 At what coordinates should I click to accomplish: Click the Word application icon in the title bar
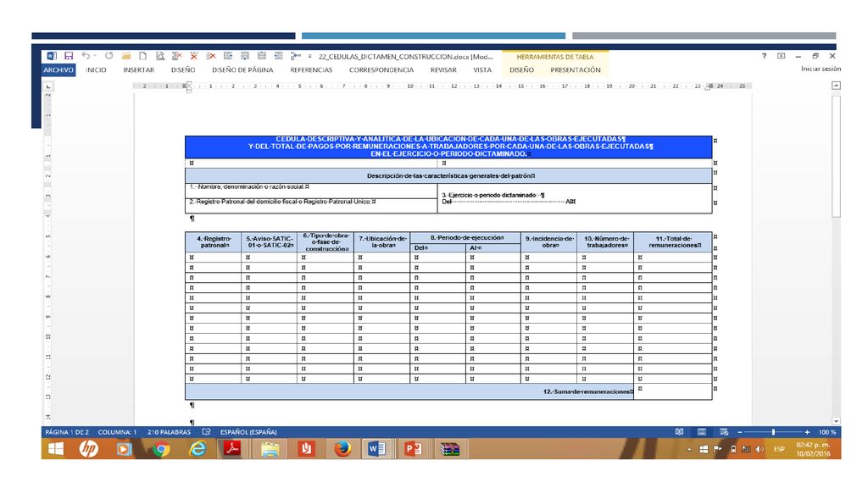[52, 56]
